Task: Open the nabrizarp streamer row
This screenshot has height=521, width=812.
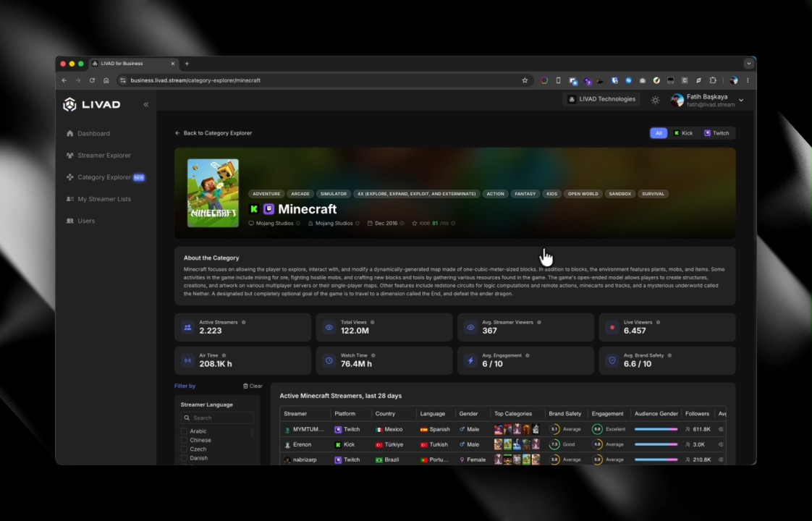Action: coord(502,459)
